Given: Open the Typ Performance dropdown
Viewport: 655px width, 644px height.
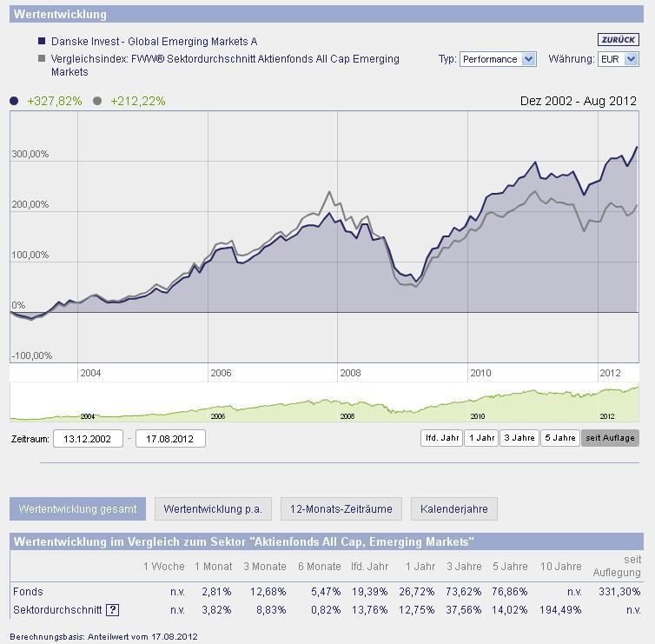Looking at the screenshot, I should (x=500, y=59).
